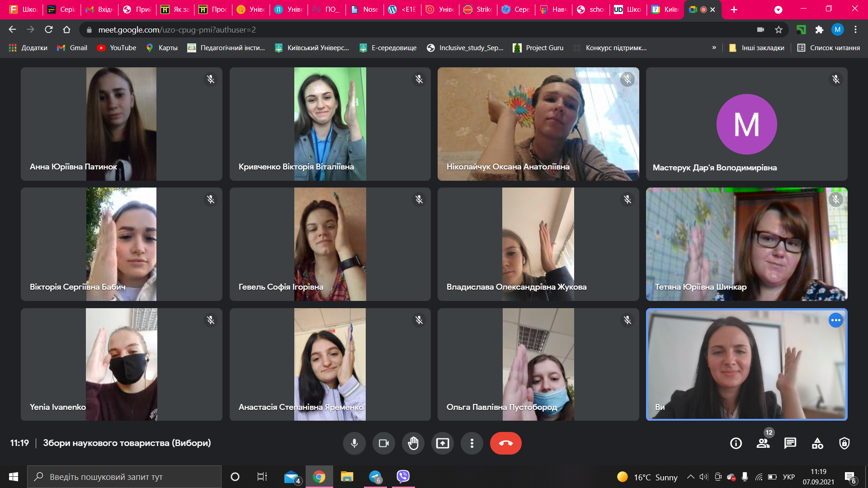
Task: Switch to the Nose browser tab
Action: (365, 9)
